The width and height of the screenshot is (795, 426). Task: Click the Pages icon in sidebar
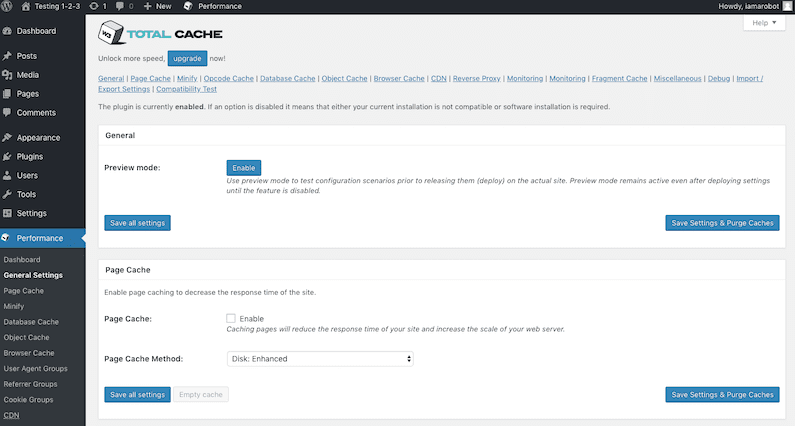(x=7, y=94)
